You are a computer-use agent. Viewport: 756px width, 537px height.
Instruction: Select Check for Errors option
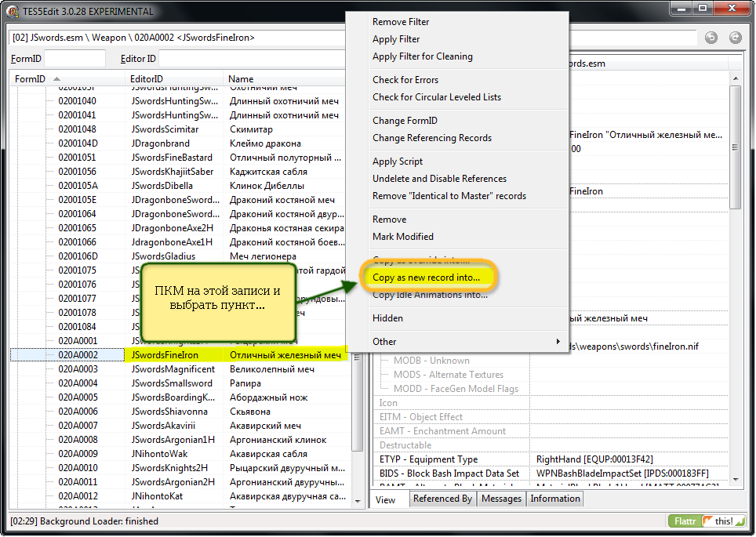coord(405,80)
